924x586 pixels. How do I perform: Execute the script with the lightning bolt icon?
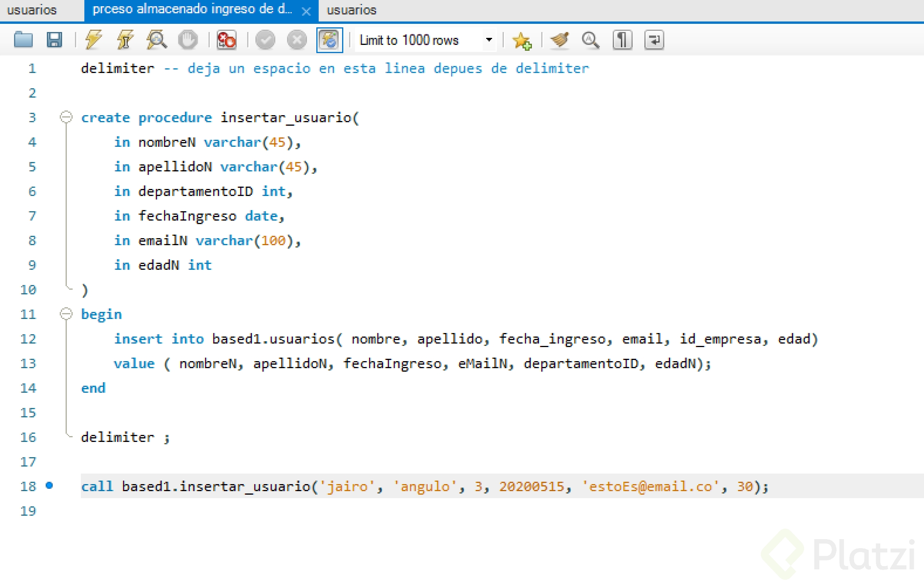pos(94,40)
